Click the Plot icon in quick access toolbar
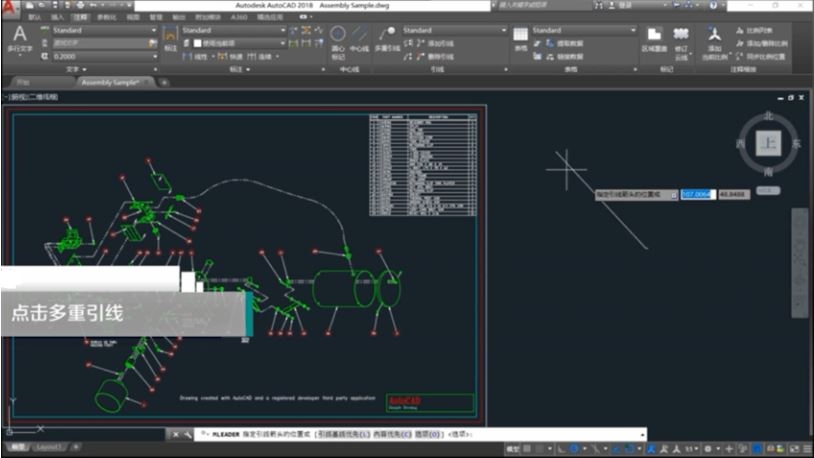This screenshot has height=458, width=814. click(80, 5)
